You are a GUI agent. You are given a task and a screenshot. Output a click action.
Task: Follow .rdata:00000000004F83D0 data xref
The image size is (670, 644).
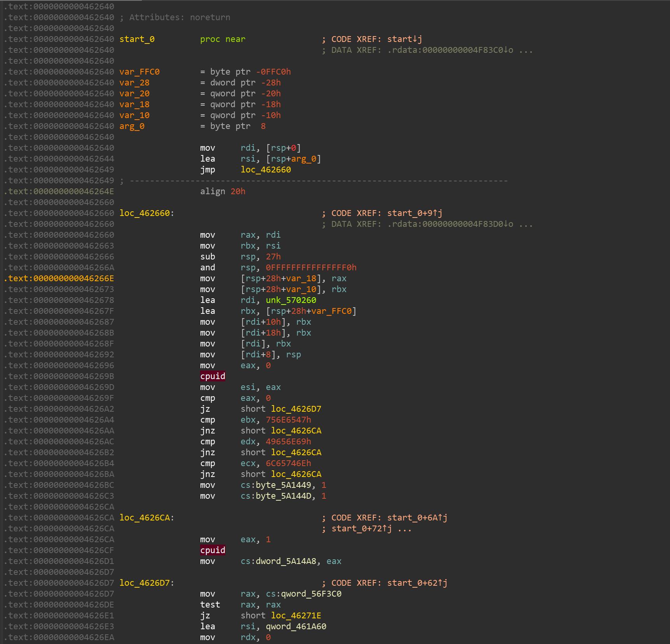point(450,224)
